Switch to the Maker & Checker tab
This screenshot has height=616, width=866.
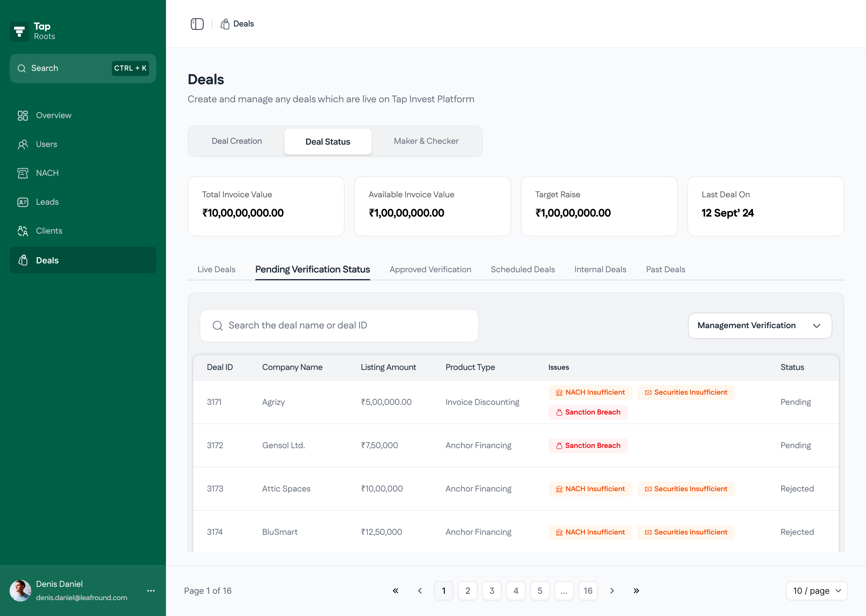(426, 141)
